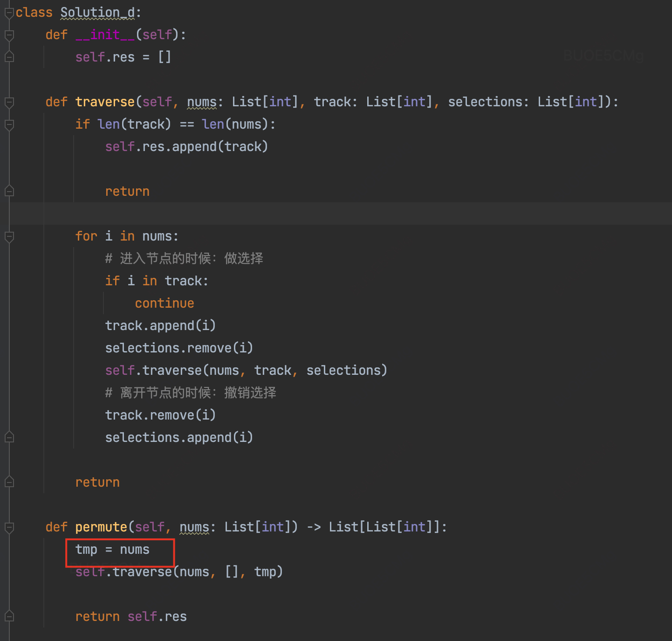Click the 'self.res = []' line
Viewport: 672px width, 641px height.
coord(123,57)
